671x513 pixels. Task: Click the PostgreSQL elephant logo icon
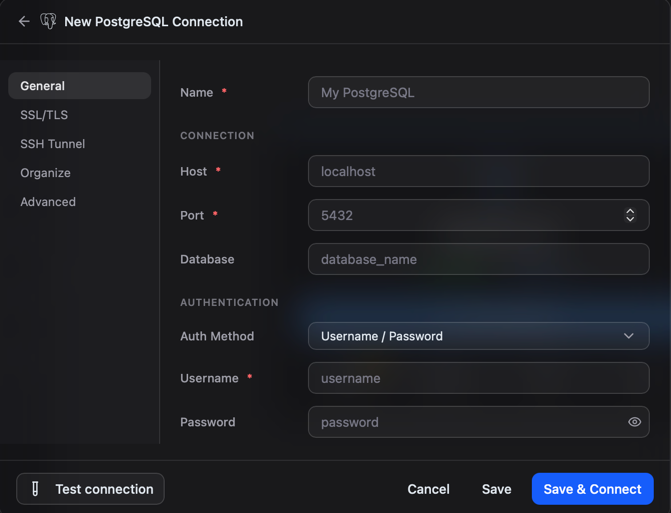pyautogui.click(x=48, y=21)
